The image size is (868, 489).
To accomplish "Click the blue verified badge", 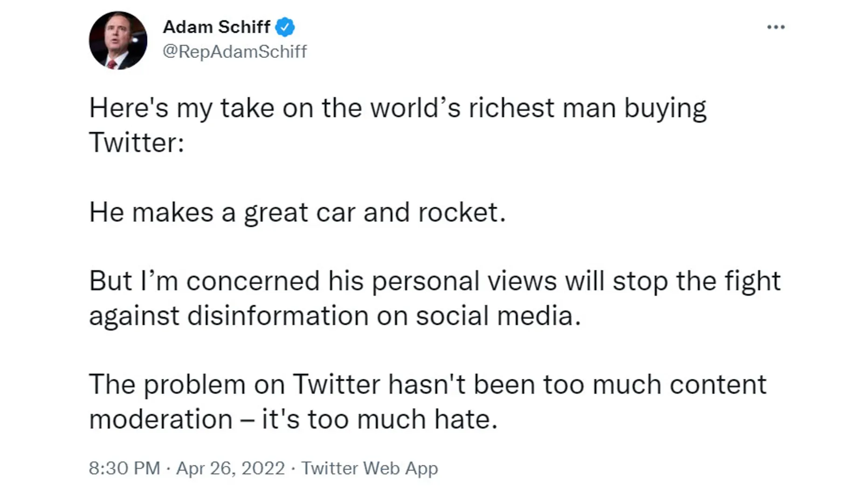I will click(285, 27).
